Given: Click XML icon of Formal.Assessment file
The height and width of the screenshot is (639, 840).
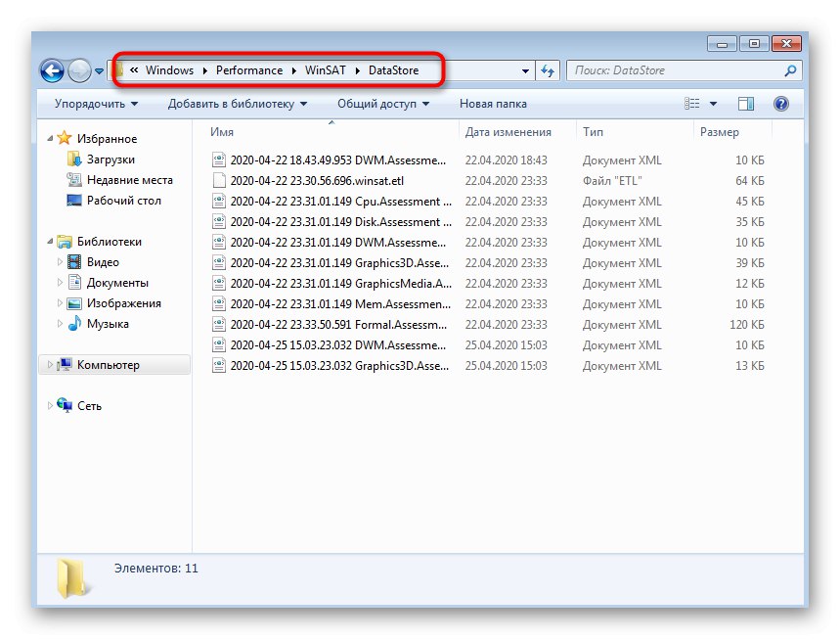Looking at the screenshot, I should tap(219, 324).
